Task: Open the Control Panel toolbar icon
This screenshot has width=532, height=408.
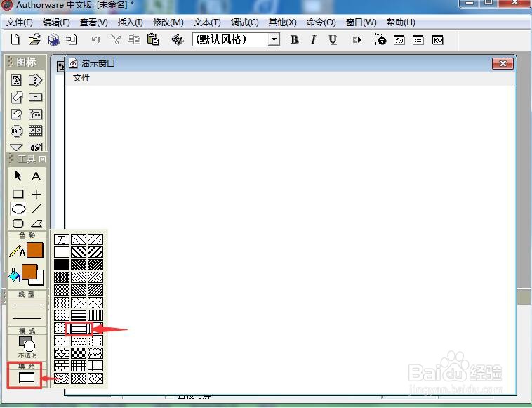Action: tap(380, 40)
